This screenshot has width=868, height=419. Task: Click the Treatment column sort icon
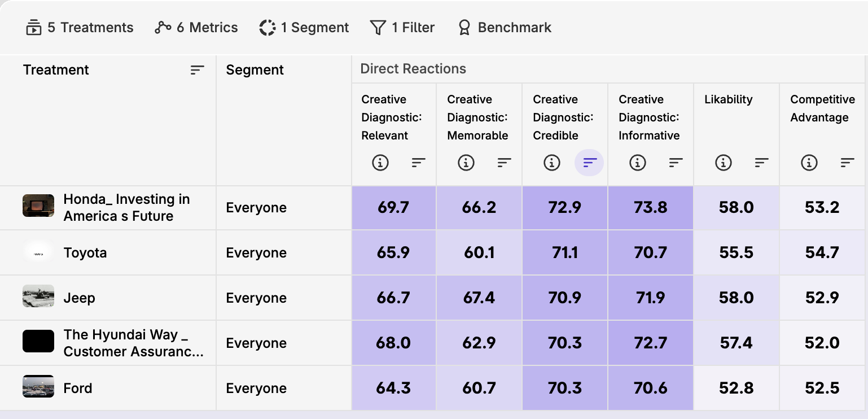197,70
